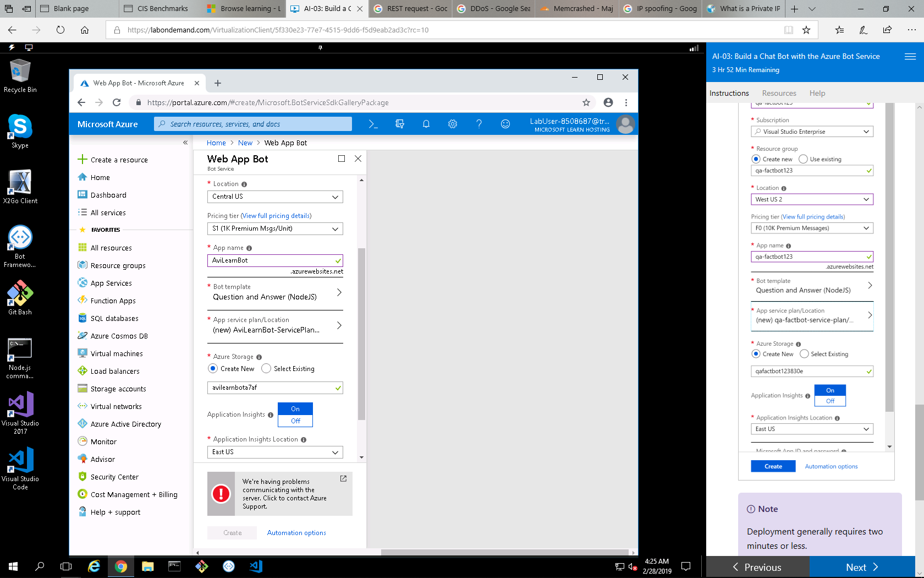924x578 pixels.
Task: Launch Visual Studio Code from the taskbar
Action: pos(255,566)
